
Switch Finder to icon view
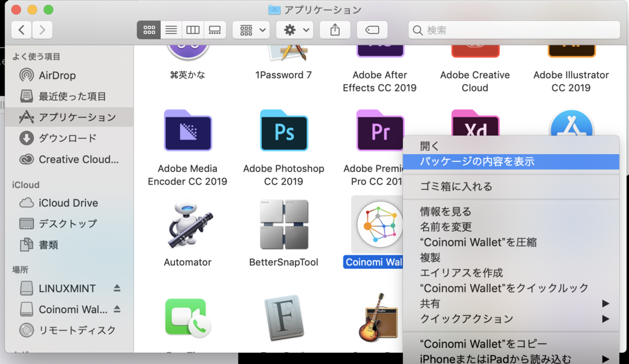[x=149, y=30]
